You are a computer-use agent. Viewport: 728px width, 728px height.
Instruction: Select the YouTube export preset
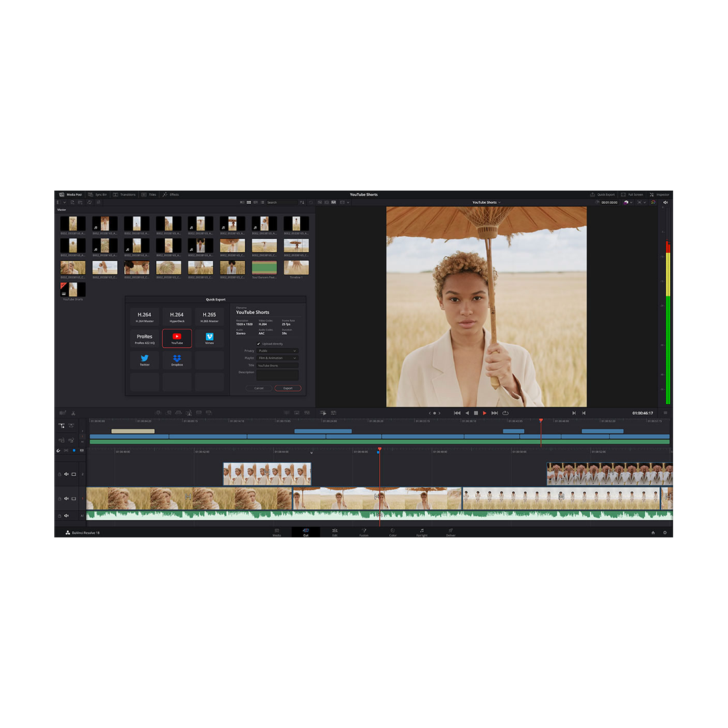point(177,338)
